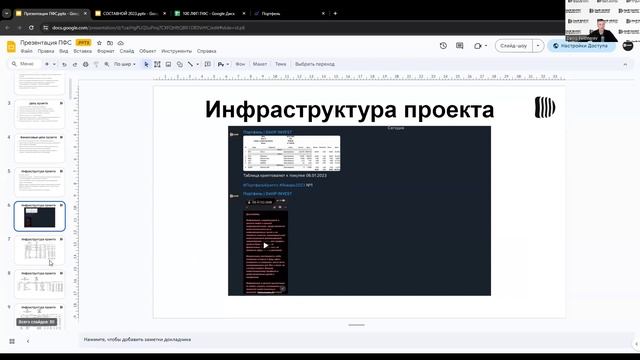The width and height of the screenshot is (640, 360).
Task: Click Выбрать переход transition button
Action: (315, 64)
